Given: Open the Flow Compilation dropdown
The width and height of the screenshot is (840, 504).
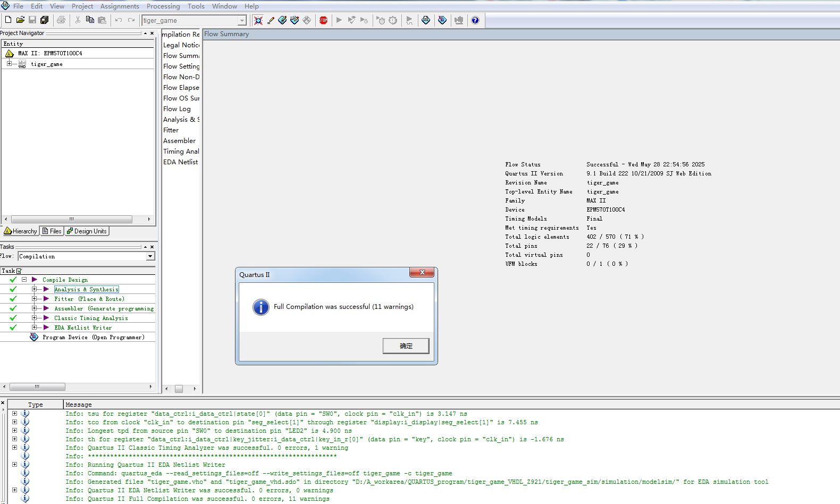Looking at the screenshot, I should point(150,256).
